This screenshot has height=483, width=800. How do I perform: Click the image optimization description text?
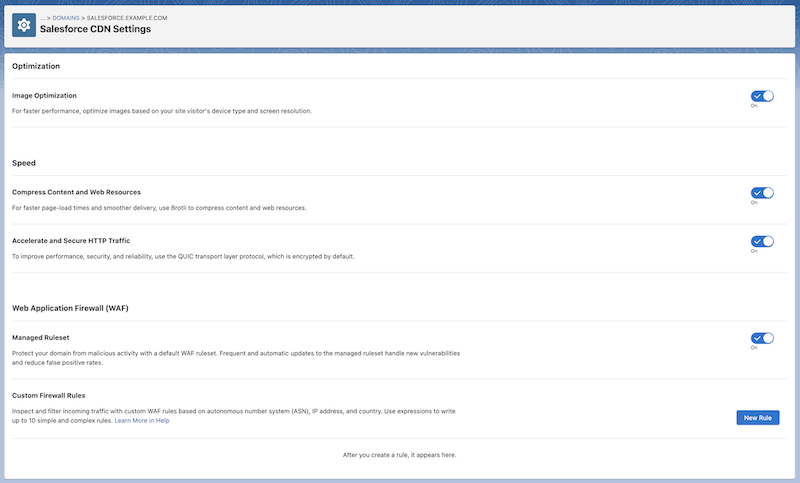tap(162, 111)
